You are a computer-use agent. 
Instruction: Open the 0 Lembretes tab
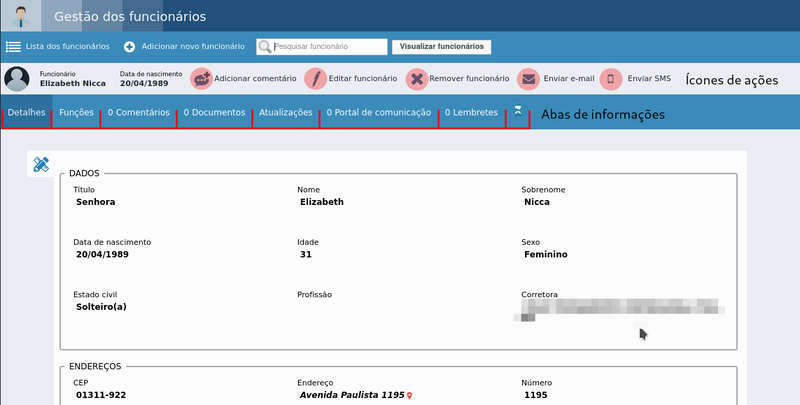(x=471, y=112)
